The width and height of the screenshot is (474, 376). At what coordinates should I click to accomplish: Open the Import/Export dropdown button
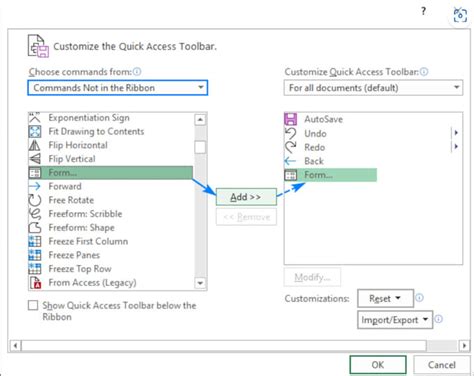click(395, 320)
